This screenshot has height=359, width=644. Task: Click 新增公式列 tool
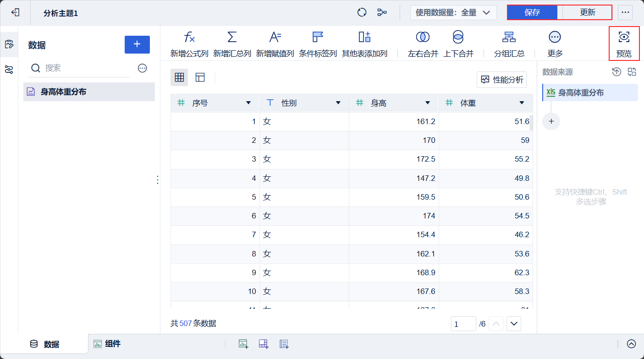tap(189, 44)
